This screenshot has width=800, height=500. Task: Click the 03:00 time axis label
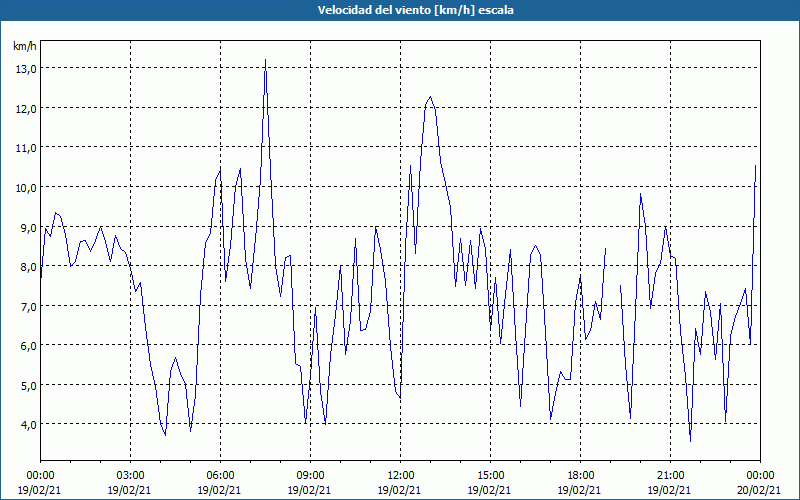[x=130, y=476]
